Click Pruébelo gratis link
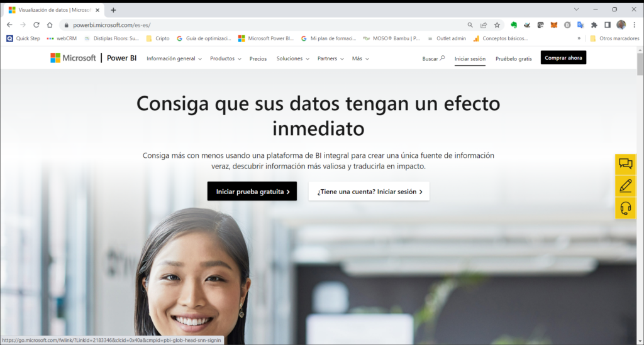This screenshot has width=644, height=345. click(513, 58)
